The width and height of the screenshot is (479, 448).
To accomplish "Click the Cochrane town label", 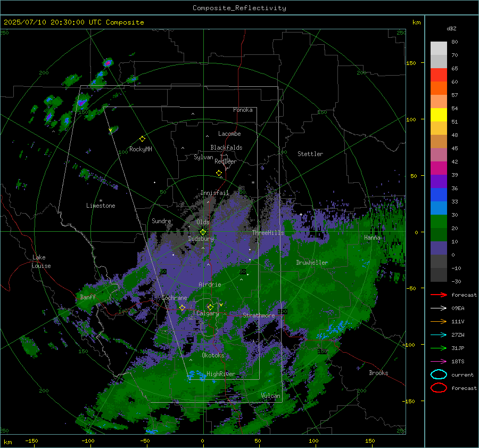I will pos(174,298).
